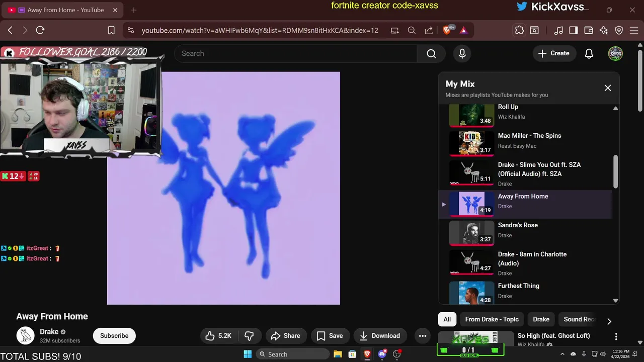
Task: Click the Download button
Action: 380,335
